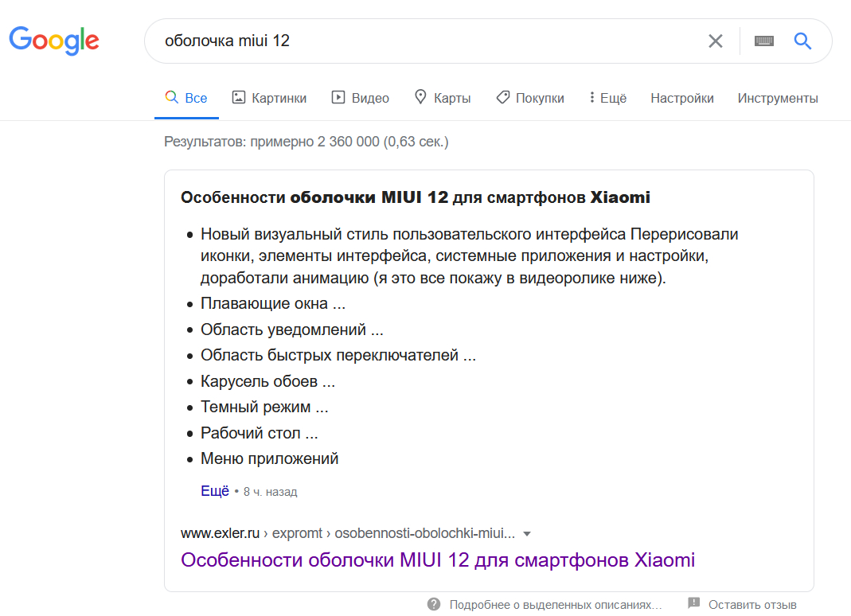
Task: Click the Картинки images tab icon
Action: click(238, 98)
